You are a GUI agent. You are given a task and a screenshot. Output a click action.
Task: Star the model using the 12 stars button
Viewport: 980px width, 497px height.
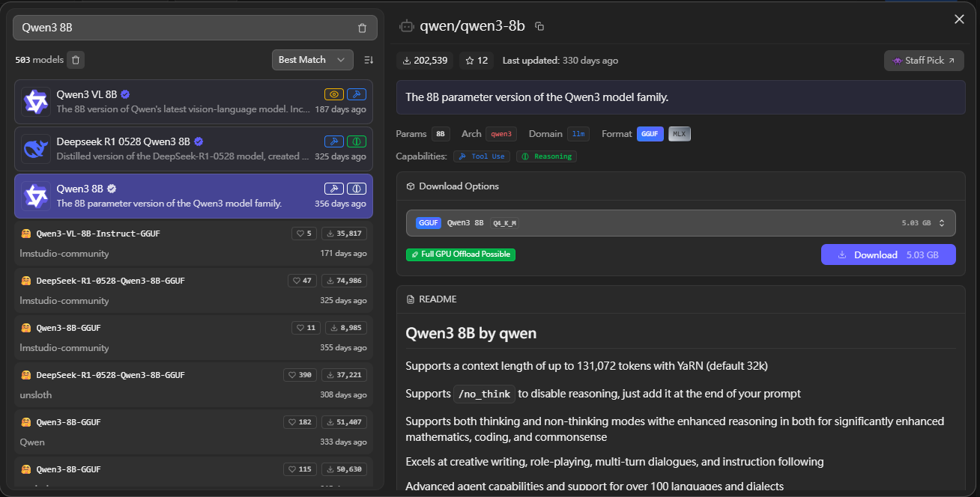point(477,61)
